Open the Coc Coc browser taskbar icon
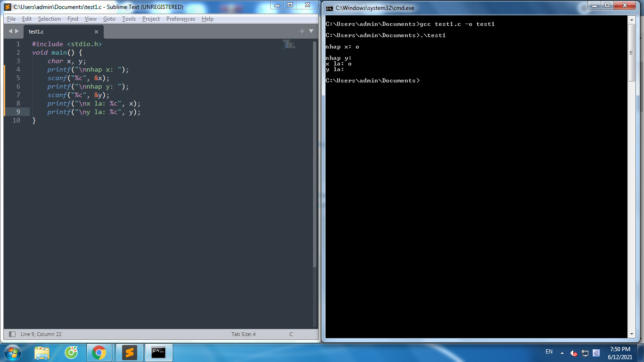Image resolution: width=644 pixels, height=362 pixels. tap(71, 353)
